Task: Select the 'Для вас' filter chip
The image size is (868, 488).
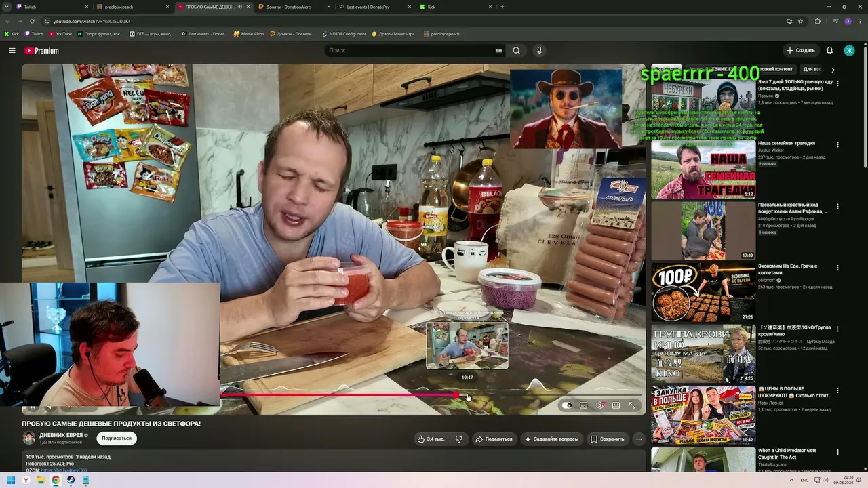Action: pos(812,70)
